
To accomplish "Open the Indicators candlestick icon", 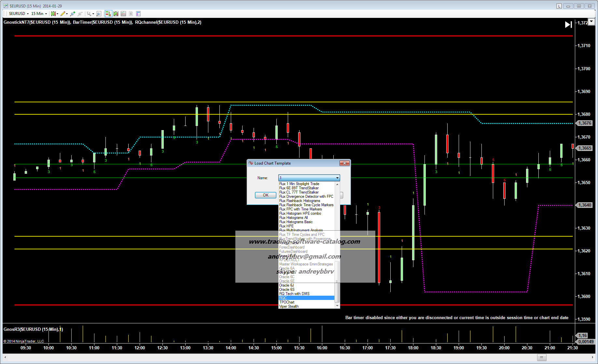I will point(116,14).
